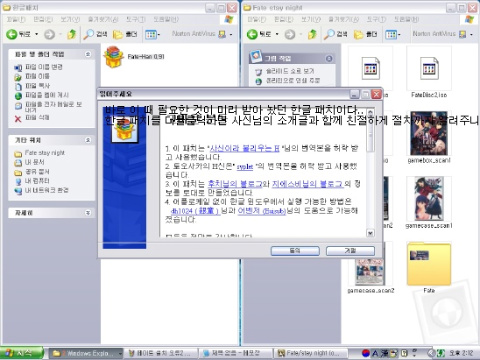Go up one folder in Fate stay night window
The width and height of the screenshot is (480, 360).
[312, 34]
